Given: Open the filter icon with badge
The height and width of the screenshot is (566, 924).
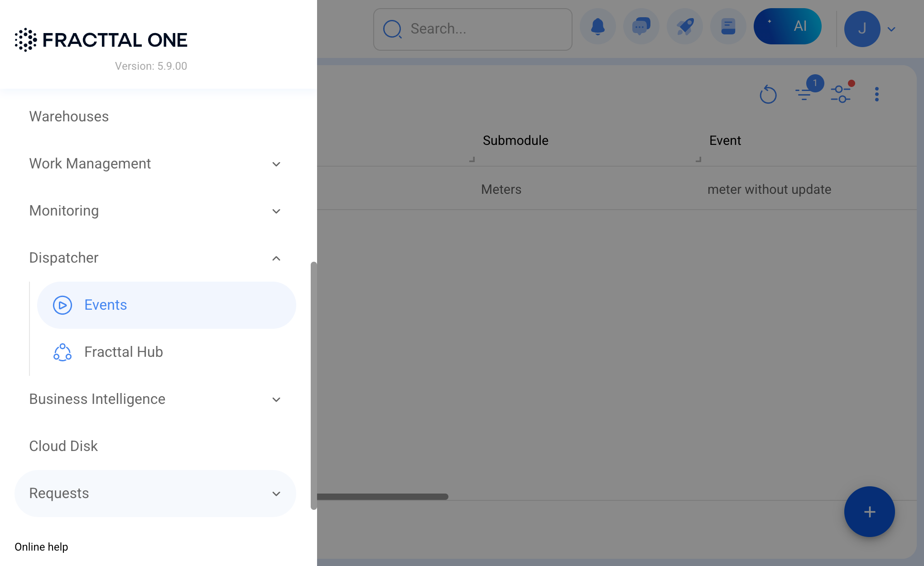Looking at the screenshot, I should point(804,94).
